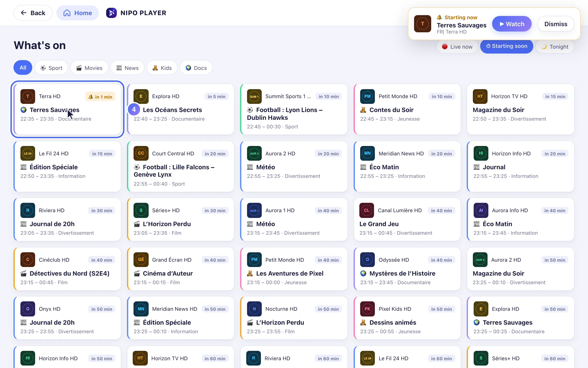The image size is (588, 368).
Task: Click the Court Central HD channel logo
Action: tap(141, 153)
